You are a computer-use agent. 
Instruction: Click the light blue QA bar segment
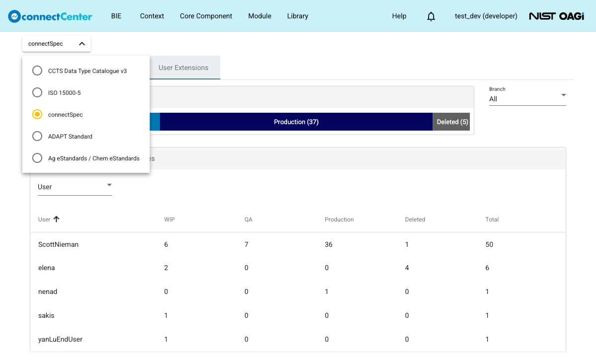tap(154, 122)
